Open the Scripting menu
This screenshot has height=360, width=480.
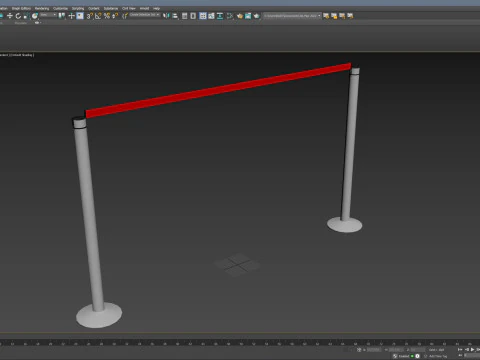78,8
